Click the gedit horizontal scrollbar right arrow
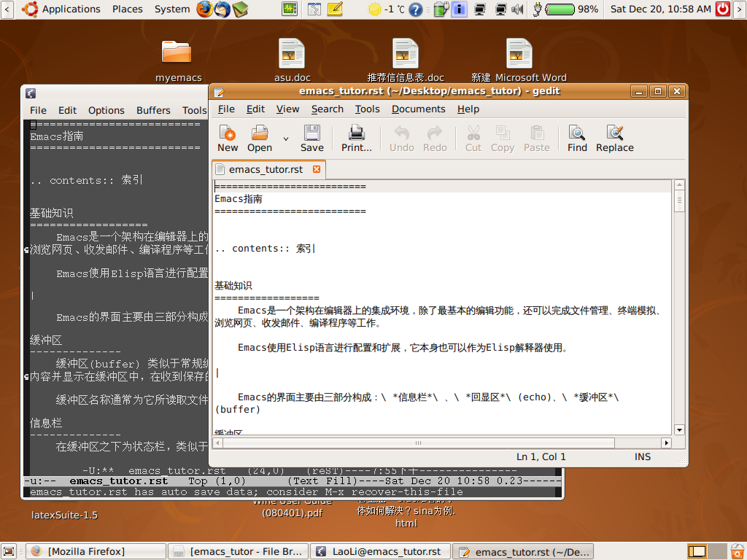This screenshot has height=560, width=747. (666, 443)
